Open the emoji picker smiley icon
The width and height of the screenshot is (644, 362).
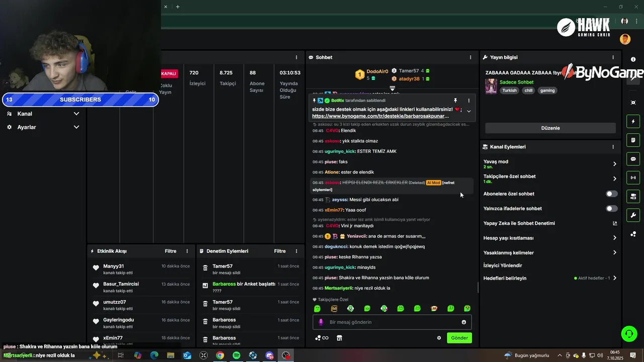[x=464, y=322]
